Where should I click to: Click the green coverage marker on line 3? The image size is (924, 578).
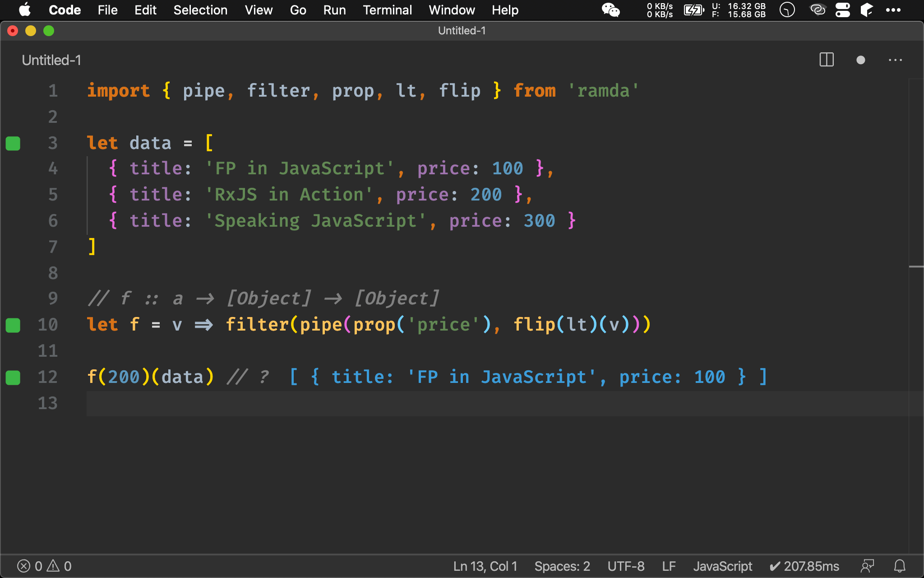(x=13, y=143)
